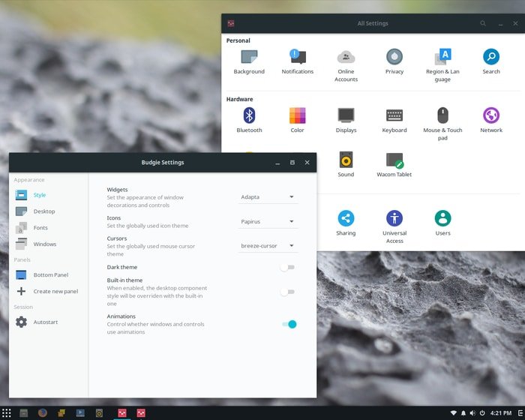Image resolution: width=525 pixels, height=420 pixels.
Task: Select Autostart in the Session section
Action: (45, 322)
